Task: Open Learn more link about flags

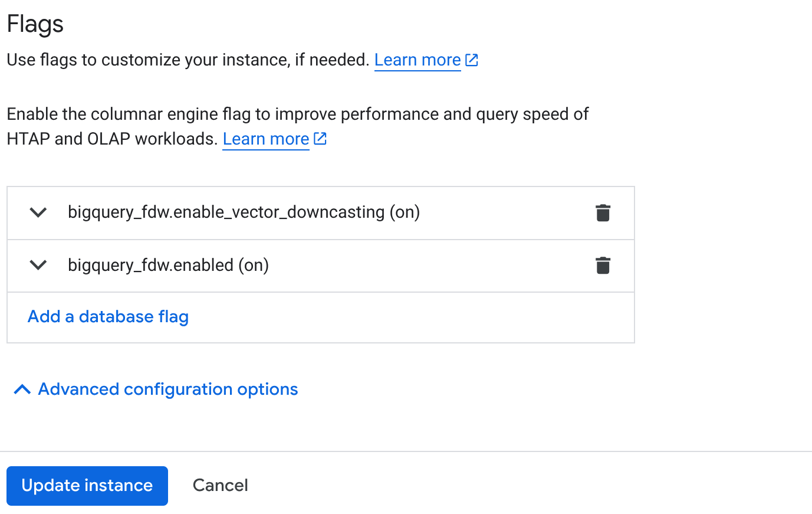Action: point(417,60)
